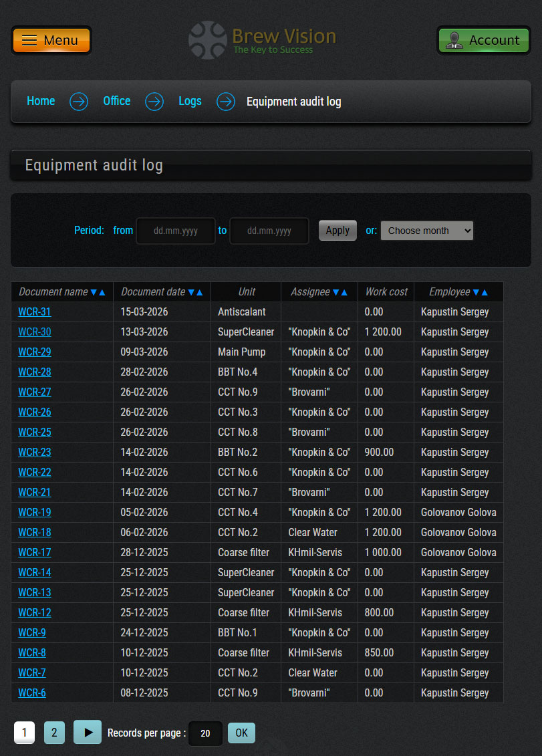Image resolution: width=542 pixels, height=756 pixels.
Task: Confirm records per page with OK
Action: pyautogui.click(x=241, y=733)
